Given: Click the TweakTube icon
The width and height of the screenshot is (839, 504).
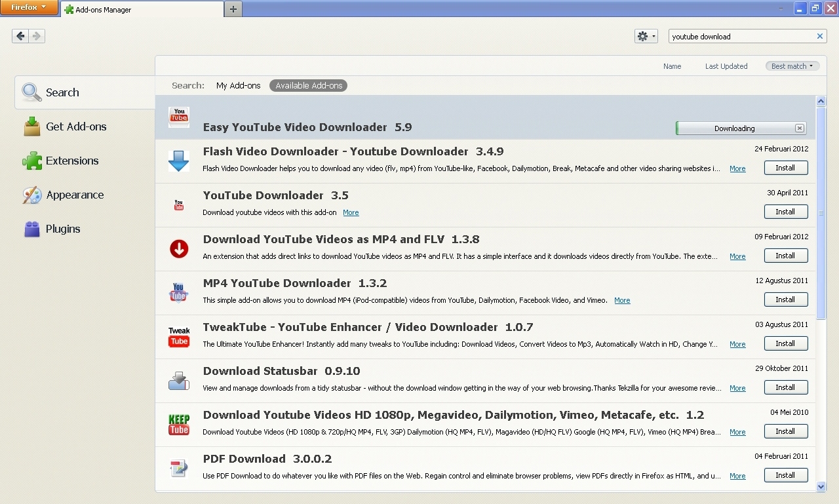Looking at the screenshot, I should pyautogui.click(x=179, y=337).
